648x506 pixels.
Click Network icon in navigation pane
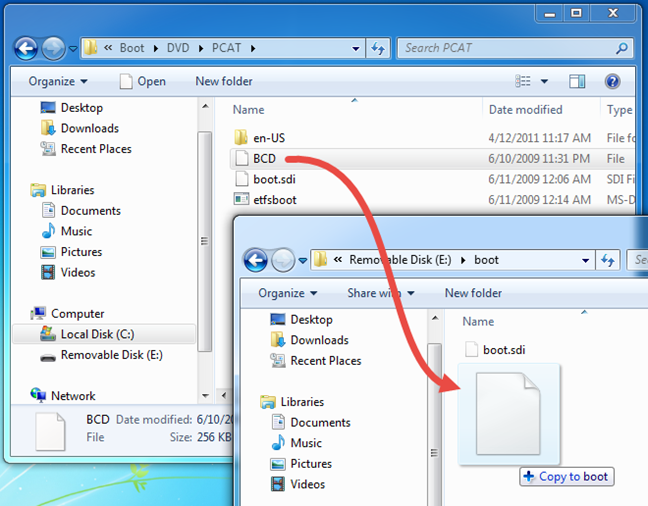point(39,396)
